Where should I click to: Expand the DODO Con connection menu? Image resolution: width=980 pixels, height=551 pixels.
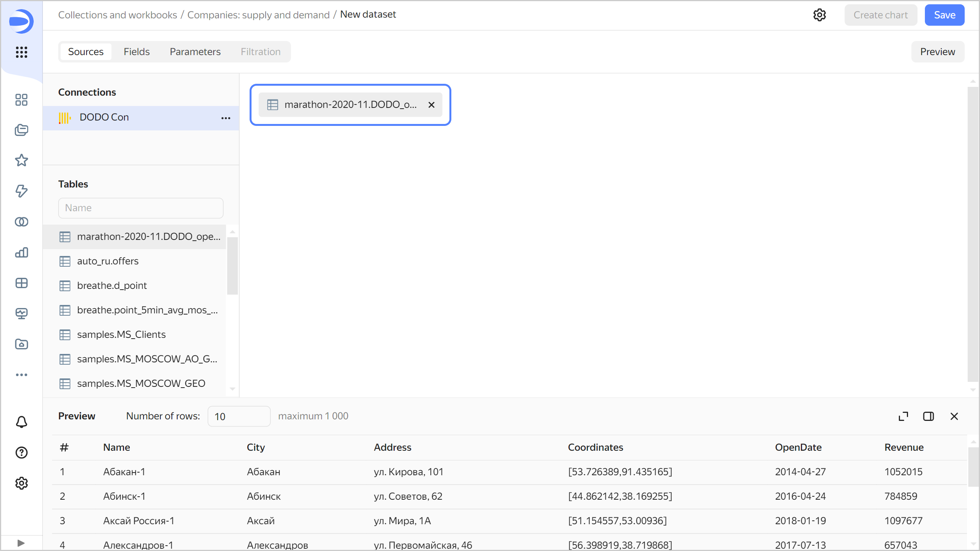(x=227, y=117)
